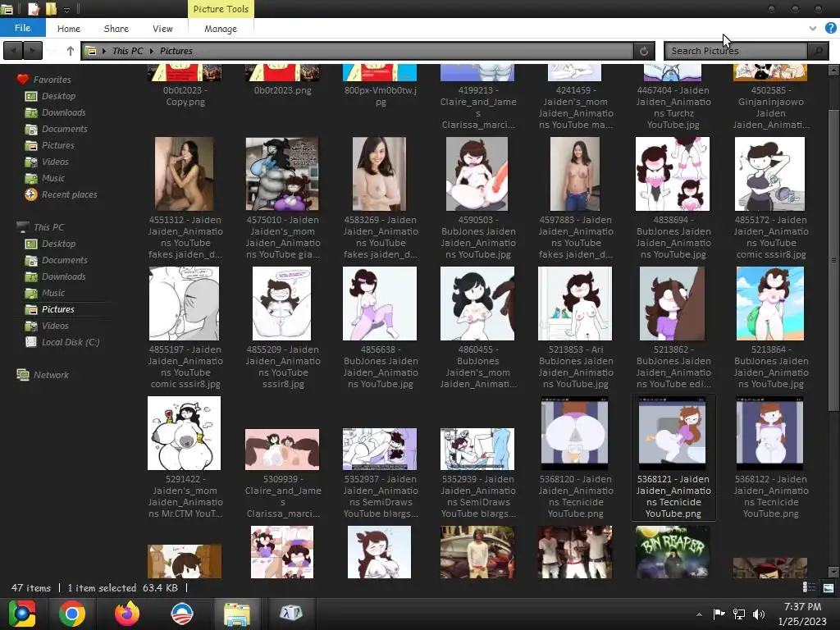Switch to the Share ribbon tab

(x=116, y=29)
